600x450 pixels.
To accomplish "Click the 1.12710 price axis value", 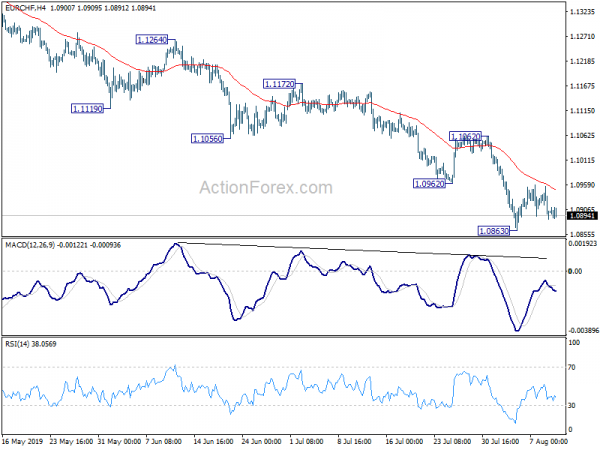I will point(582,37).
